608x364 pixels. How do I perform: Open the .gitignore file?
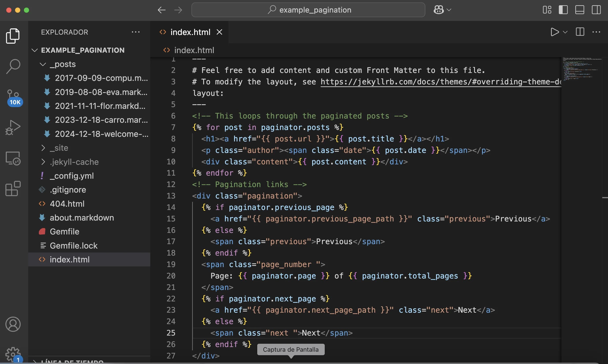89,190
